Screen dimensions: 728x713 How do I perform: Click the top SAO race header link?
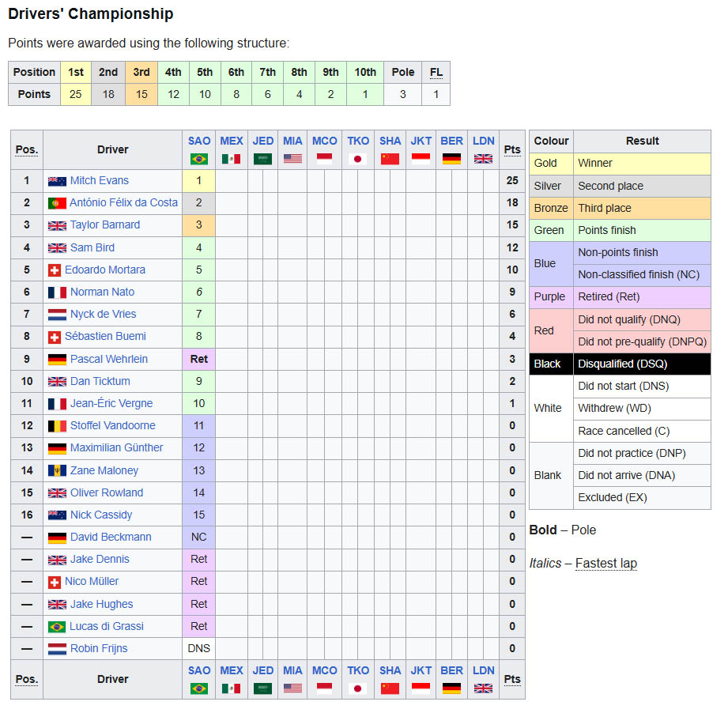[199, 141]
